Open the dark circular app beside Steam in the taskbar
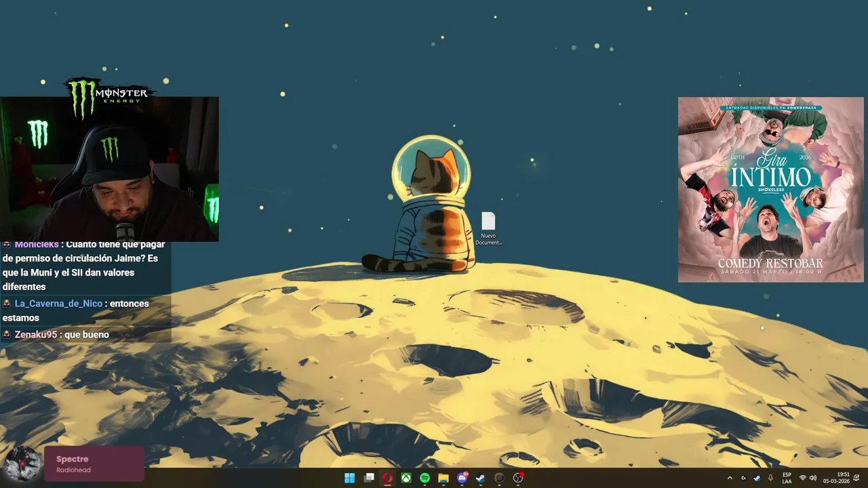Viewport: 868px width, 488px height. coord(500,478)
